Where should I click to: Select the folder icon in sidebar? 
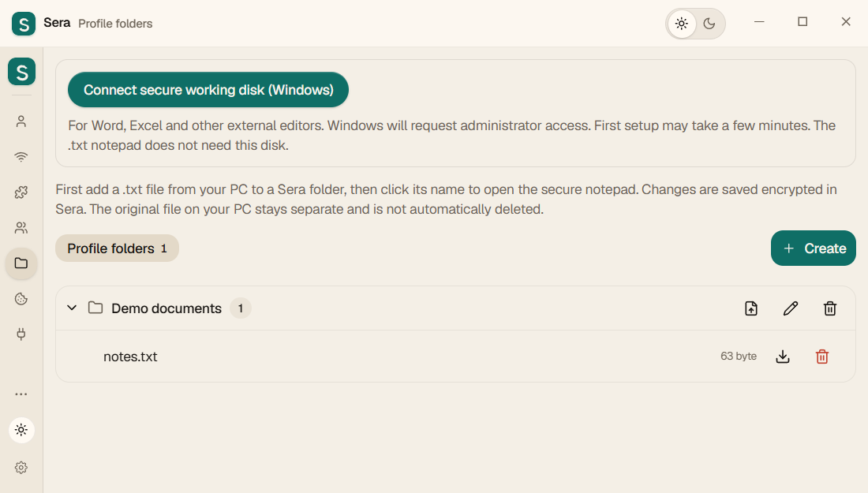(21, 263)
